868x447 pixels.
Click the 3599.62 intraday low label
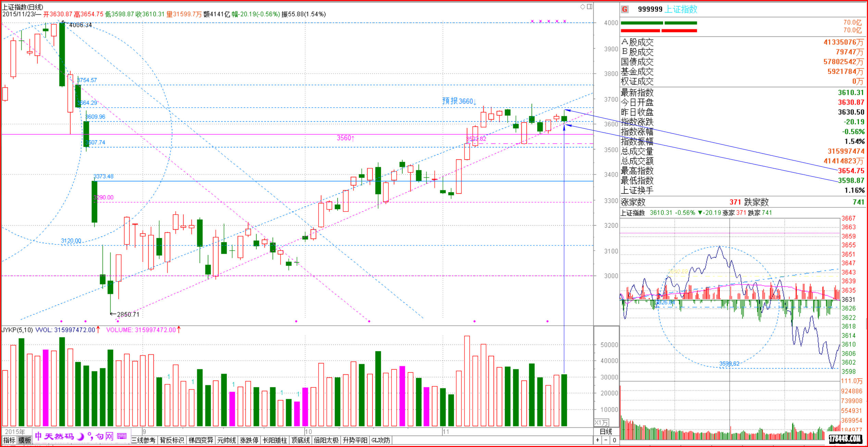tap(729, 364)
